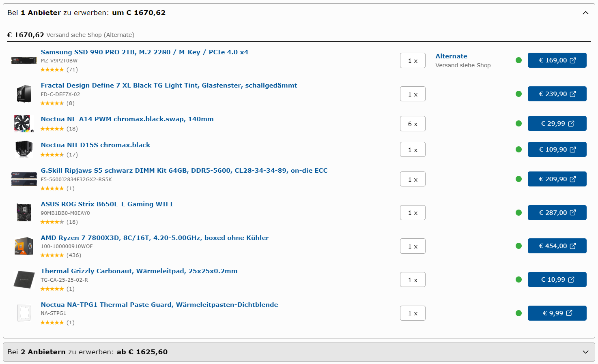Click star rating (436) of AMD Ryzen 7
The image size is (598, 364).
(x=61, y=255)
